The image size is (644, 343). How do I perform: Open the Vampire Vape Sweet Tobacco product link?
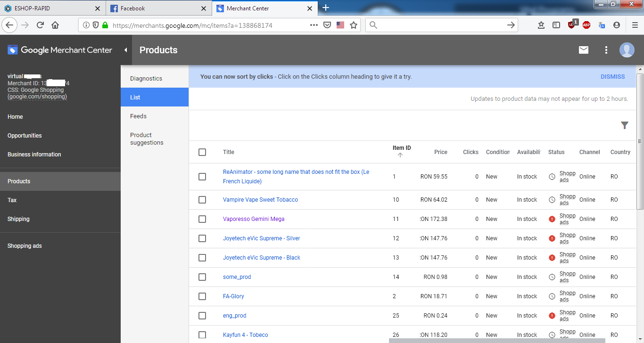[260, 200]
